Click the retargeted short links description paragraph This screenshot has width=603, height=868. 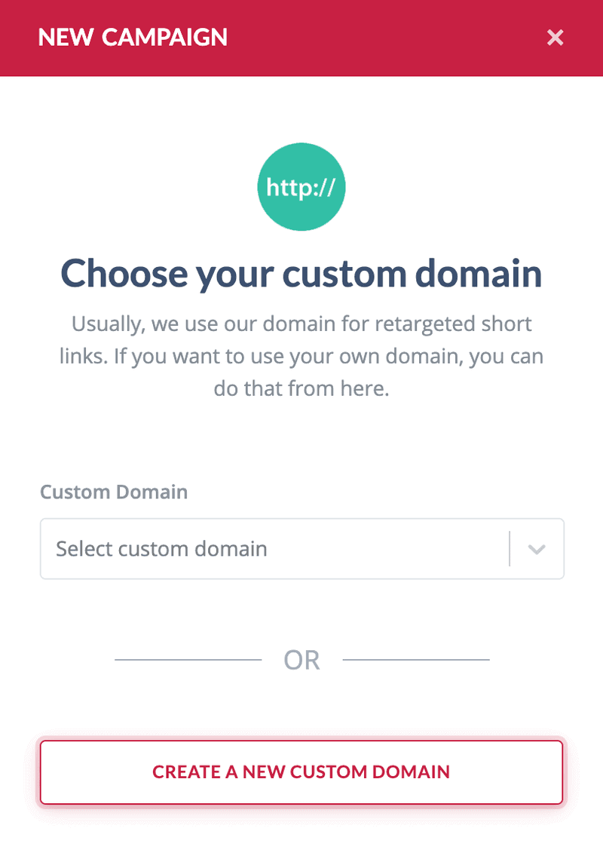coord(301,356)
